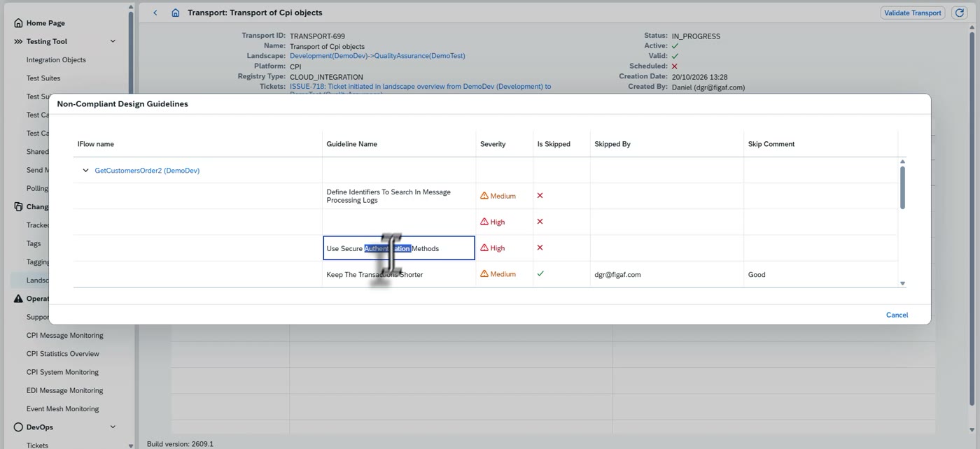Open CPI System Monitoring in sidebar
980x449 pixels.
[62, 372]
